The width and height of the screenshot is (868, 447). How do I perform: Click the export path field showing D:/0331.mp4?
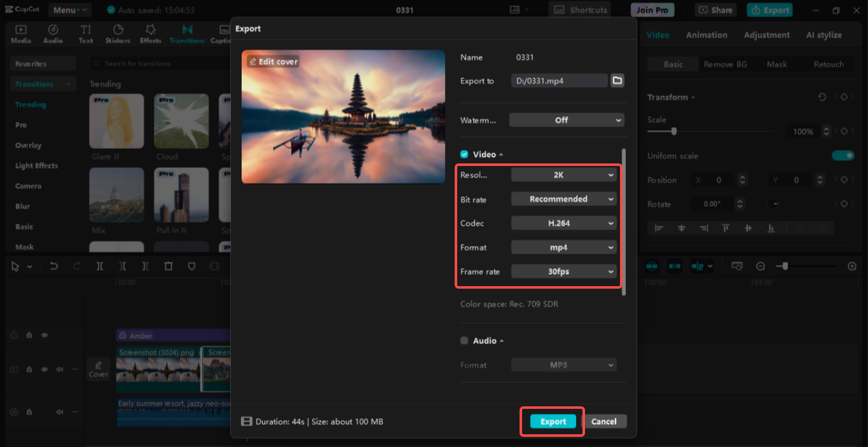(559, 80)
